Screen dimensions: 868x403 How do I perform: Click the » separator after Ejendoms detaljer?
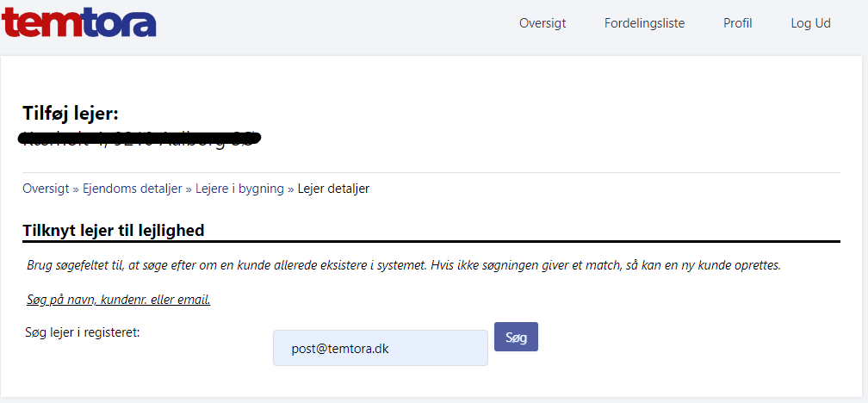189,189
